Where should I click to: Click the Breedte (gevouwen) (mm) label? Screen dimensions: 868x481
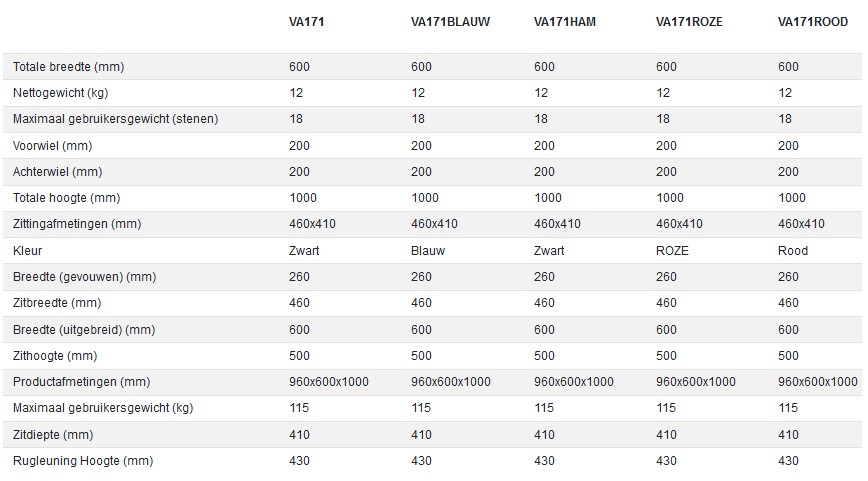pyautogui.click(x=84, y=277)
